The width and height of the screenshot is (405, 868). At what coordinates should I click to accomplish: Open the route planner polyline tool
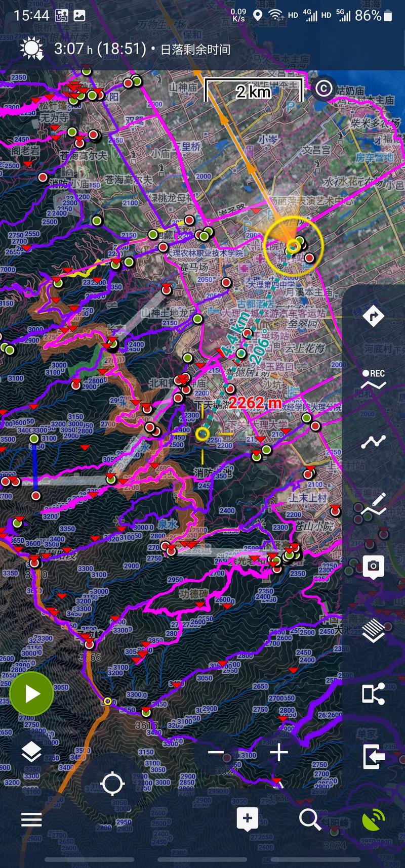click(374, 442)
